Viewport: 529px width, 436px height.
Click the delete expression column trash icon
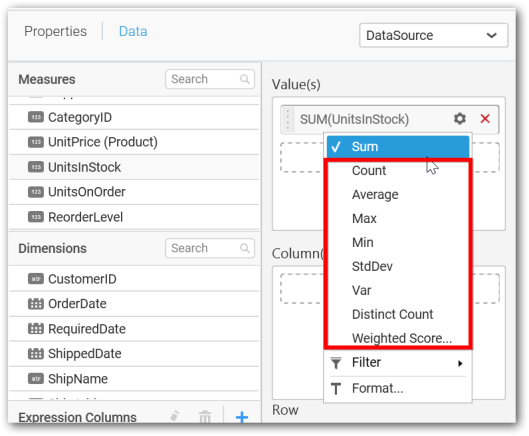pyautogui.click(x=205, y=417)
